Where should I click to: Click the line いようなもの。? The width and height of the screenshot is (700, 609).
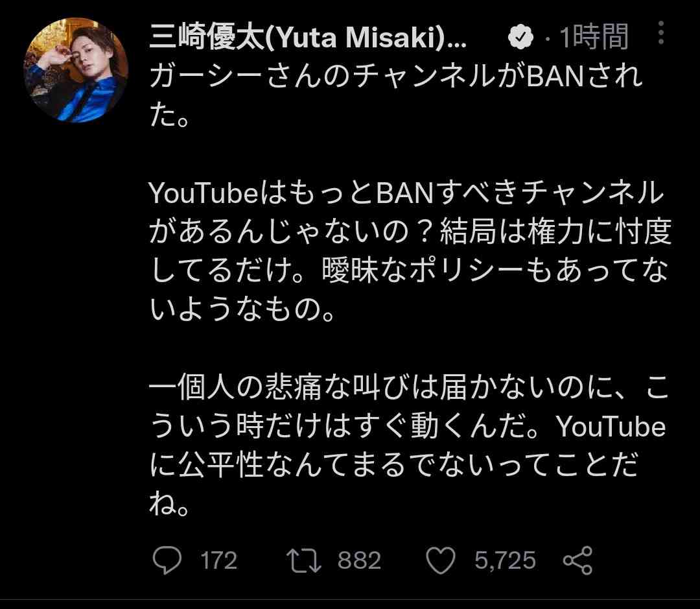point(242,309)
